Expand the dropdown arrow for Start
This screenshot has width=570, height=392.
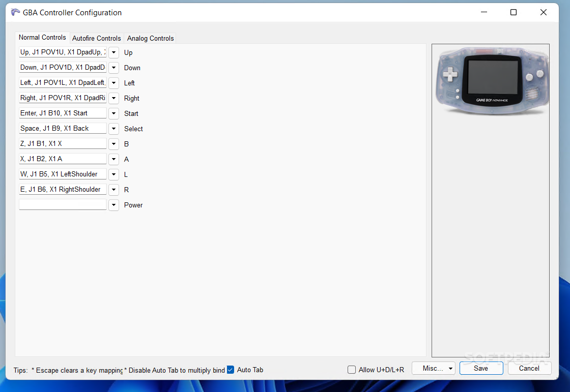(x=114, y=113)
